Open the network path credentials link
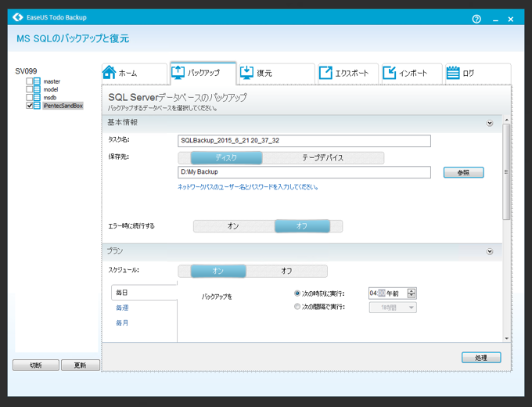 tap(248, 187)
